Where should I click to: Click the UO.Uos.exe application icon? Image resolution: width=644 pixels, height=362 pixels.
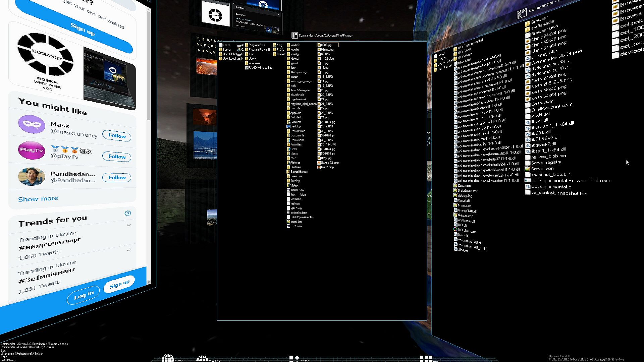pyautogui.click(x=455, y=230)
